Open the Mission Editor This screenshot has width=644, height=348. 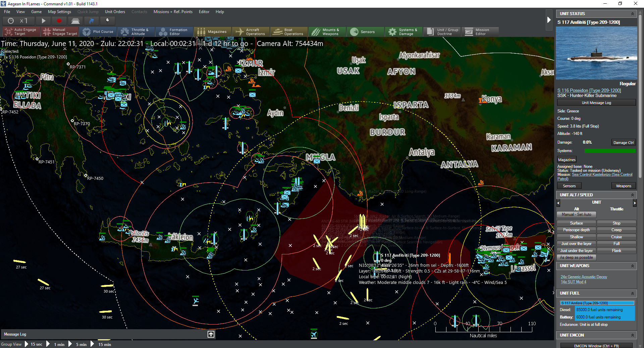pos(480,32)
